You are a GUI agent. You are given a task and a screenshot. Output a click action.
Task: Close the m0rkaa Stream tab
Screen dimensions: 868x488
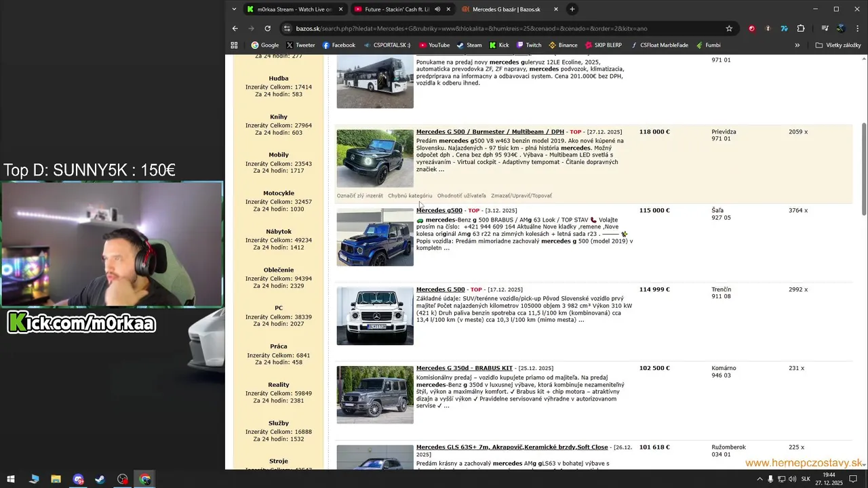(x=340, y=9)
